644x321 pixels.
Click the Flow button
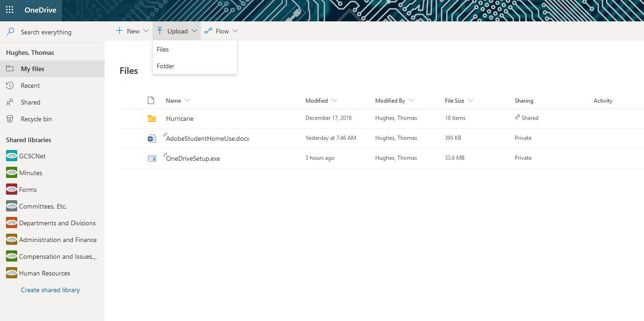coord(221,31)
